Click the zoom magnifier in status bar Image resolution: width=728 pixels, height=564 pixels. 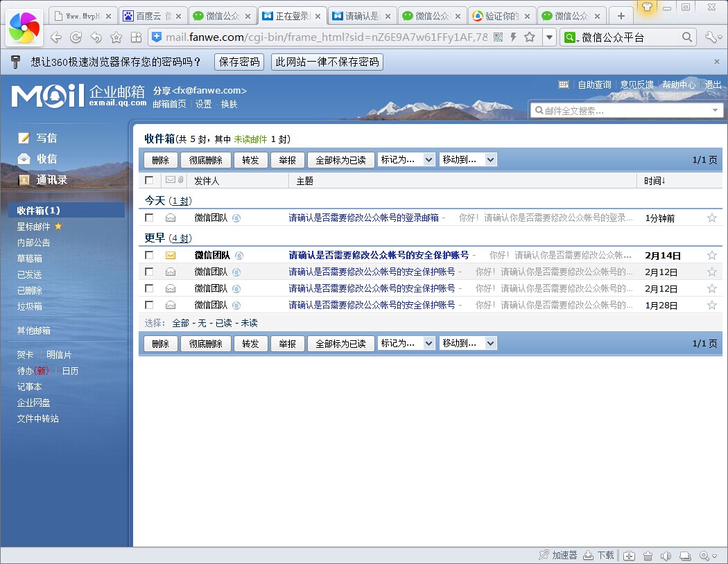[x=705, y=556]
